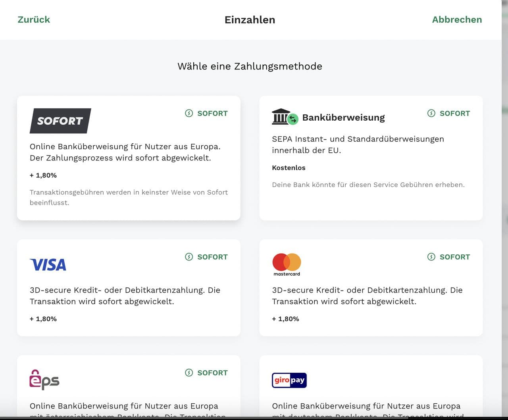The image size is (508, 420).
Task: Click the eps payment logo
Action: point(44,380)
